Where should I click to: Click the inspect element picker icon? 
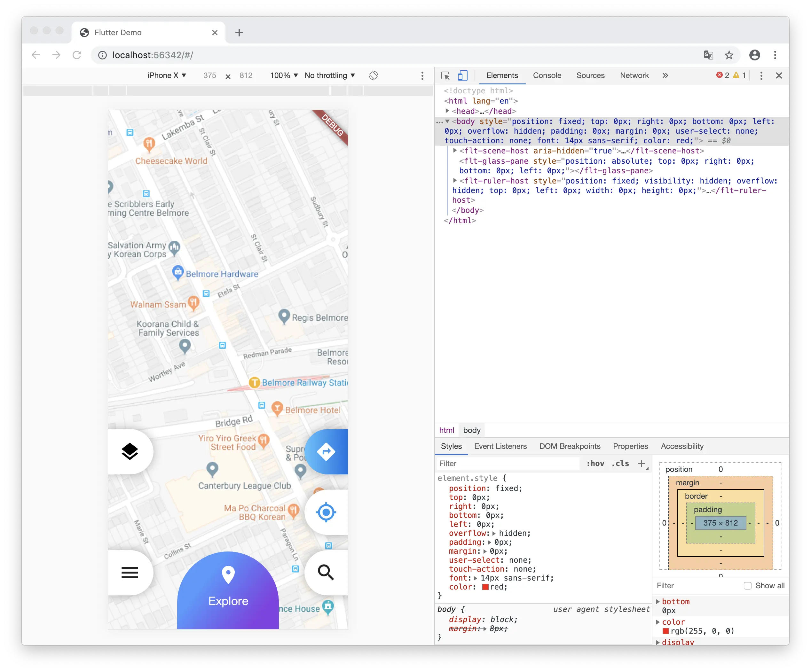coord(445,76)
